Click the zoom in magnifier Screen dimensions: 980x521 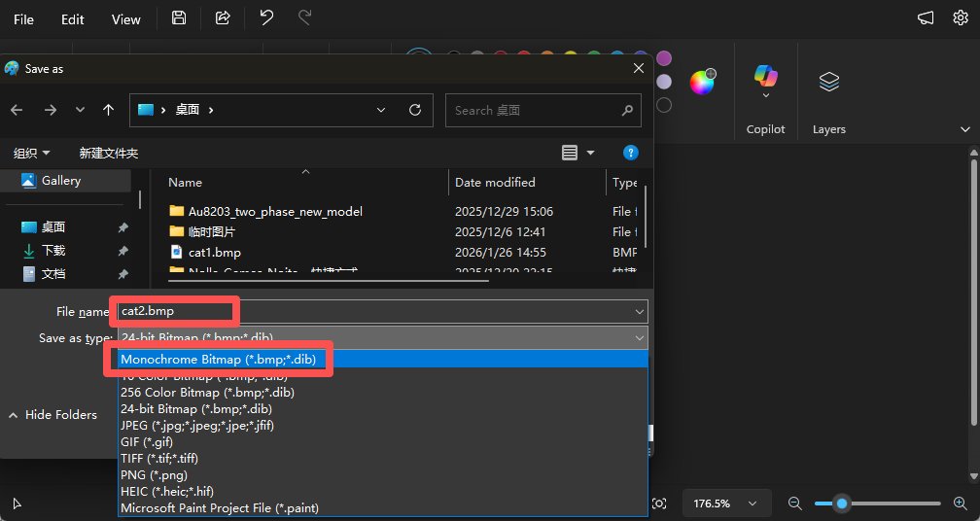pyautogui.click(x=960, y=503)
